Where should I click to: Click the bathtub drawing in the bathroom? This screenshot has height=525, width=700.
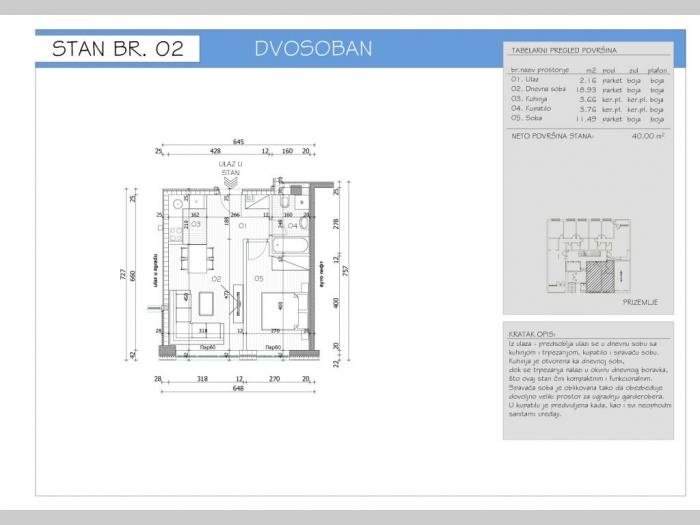(x=290, y=246)
